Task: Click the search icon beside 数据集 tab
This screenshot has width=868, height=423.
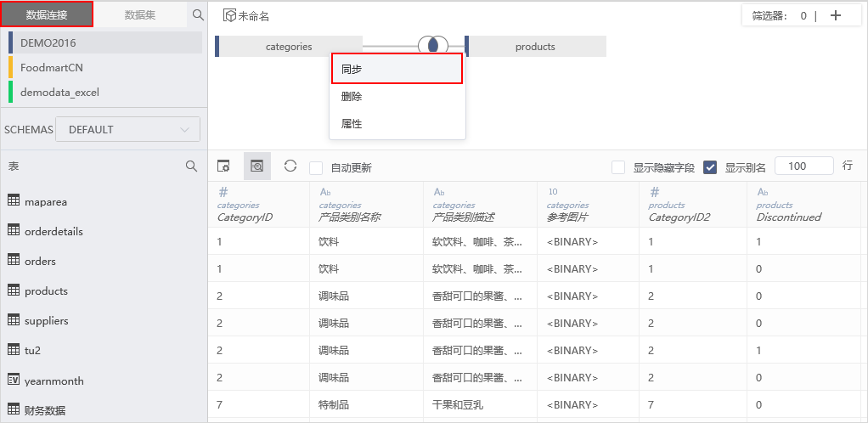Action: coord(198,15)
